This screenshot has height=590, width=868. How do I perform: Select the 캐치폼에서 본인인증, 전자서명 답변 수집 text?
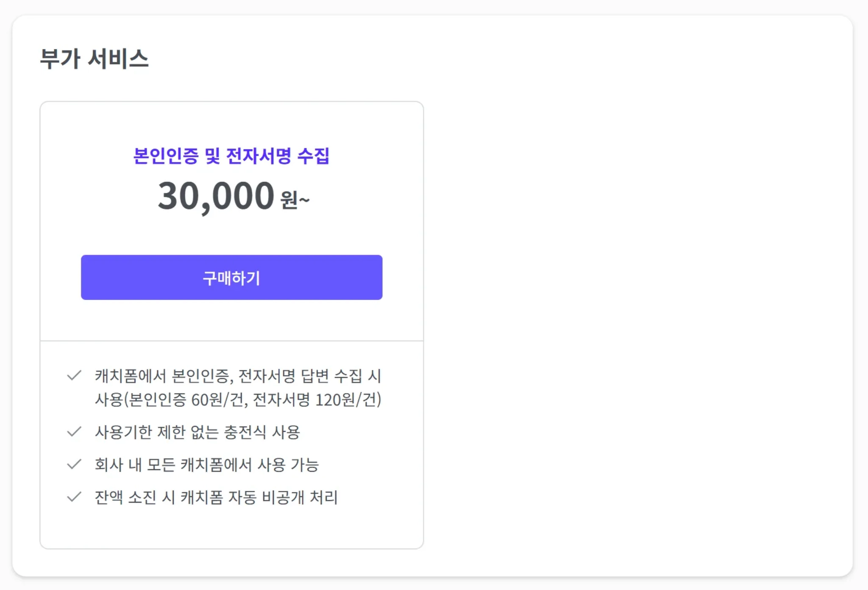coord(237,376)
